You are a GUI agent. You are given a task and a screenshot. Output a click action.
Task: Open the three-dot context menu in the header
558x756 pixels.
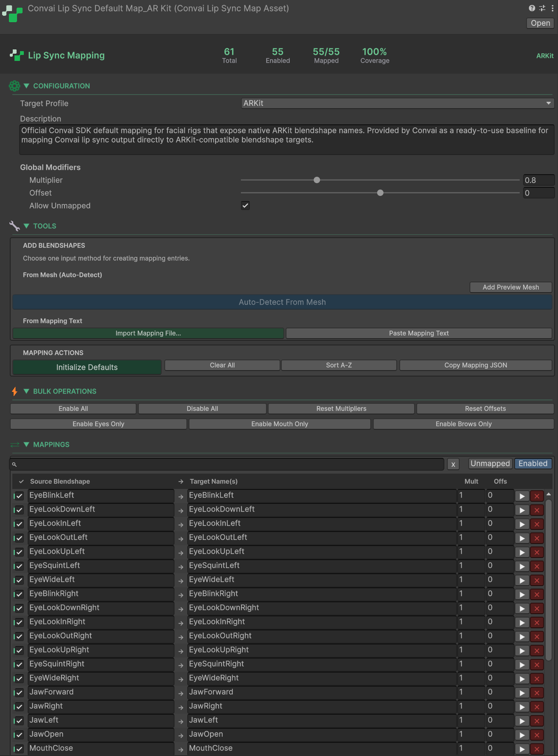tap(552, 8)
